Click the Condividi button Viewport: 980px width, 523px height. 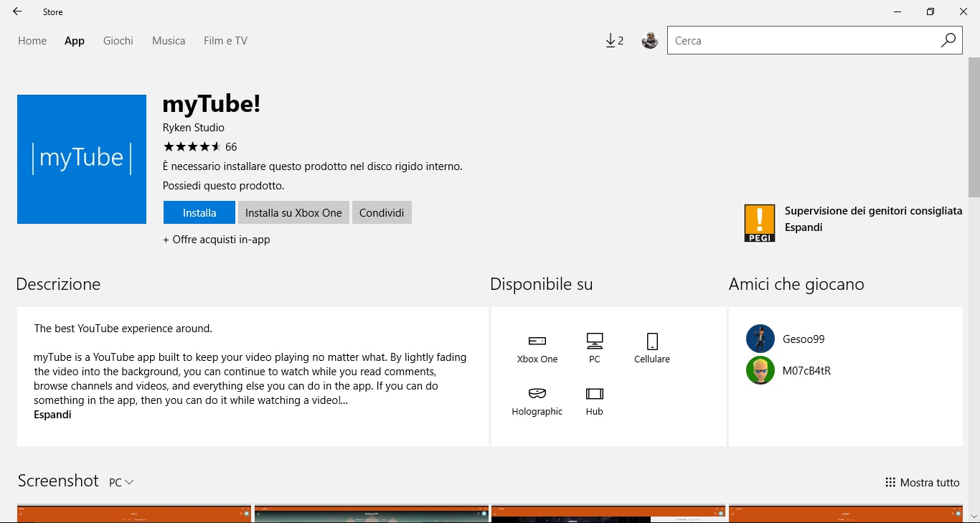[x=382, y=212]
